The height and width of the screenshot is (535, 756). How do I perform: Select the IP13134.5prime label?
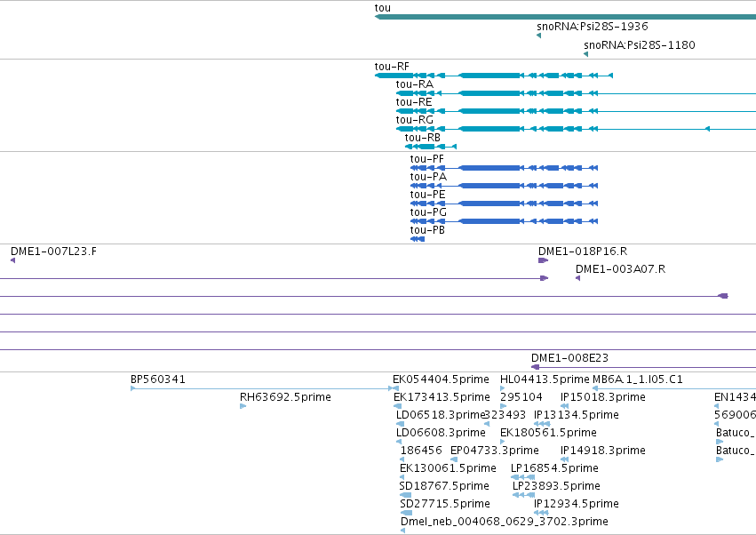[577, 415]
